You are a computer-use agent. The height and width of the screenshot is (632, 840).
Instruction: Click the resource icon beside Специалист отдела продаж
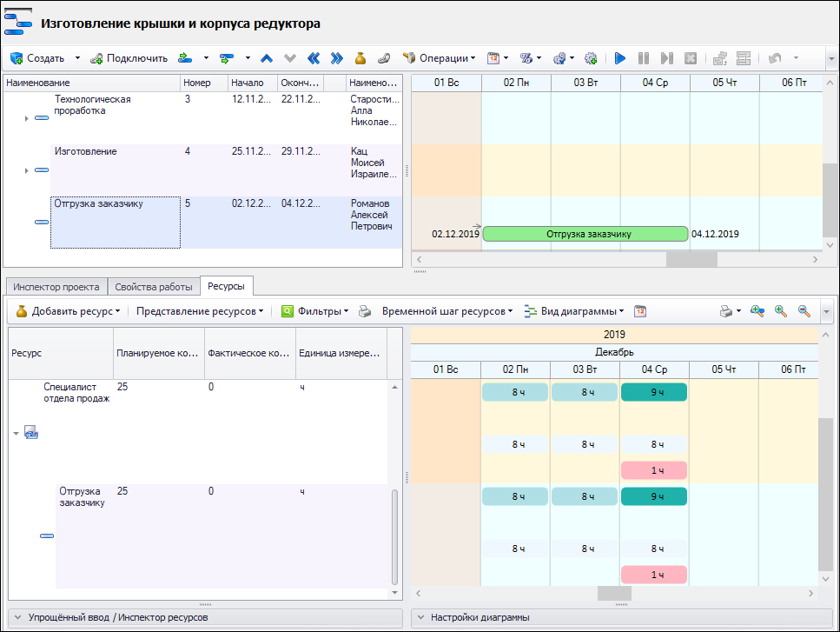[31, 433]
